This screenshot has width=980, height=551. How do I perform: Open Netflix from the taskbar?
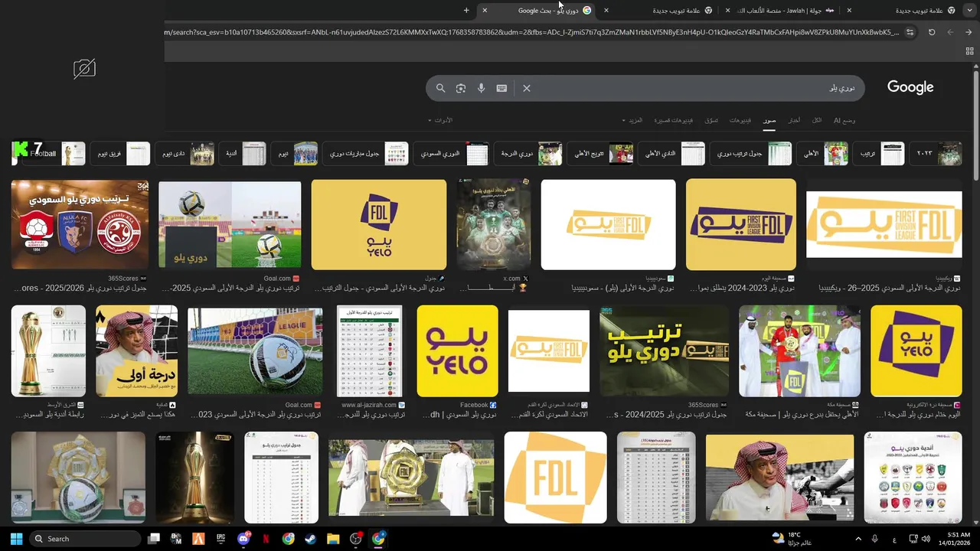(x=266, y=539)
